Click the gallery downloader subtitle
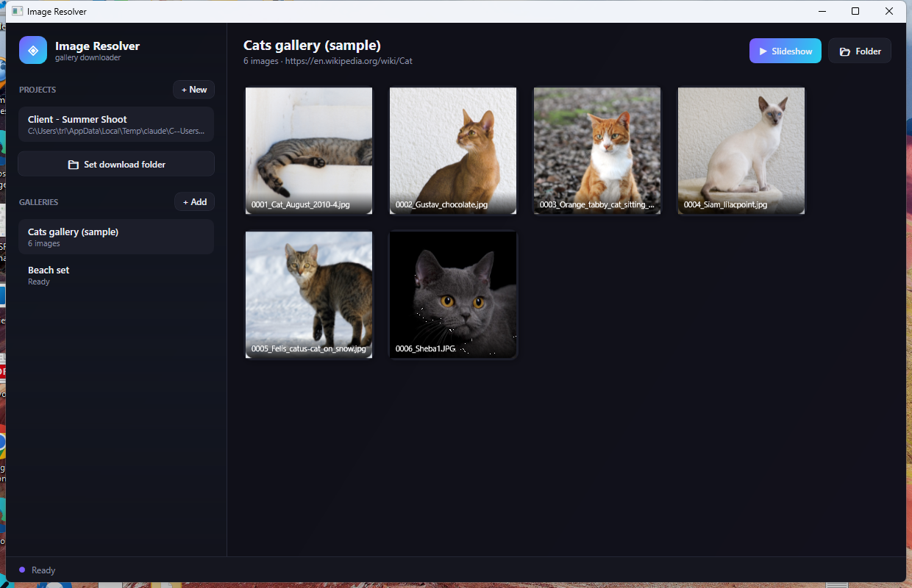Image resolution: width=912 pixels, height=588 pixels. click(x=88, y=57)
